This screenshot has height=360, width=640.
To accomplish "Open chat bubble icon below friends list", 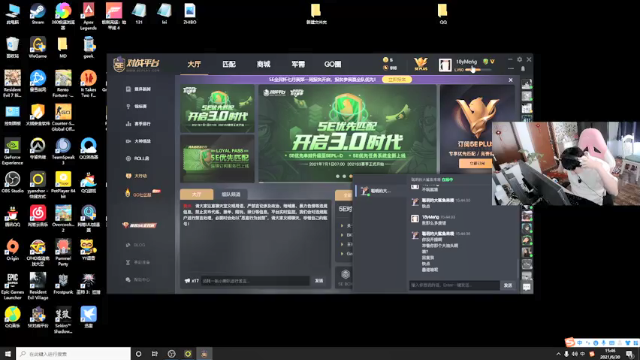I will (527, 287).
